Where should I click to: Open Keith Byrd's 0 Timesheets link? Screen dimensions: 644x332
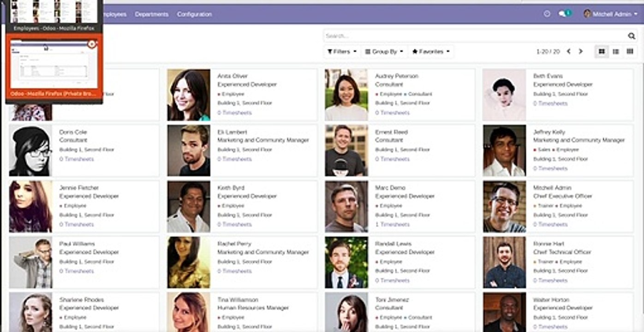point(234,225)
